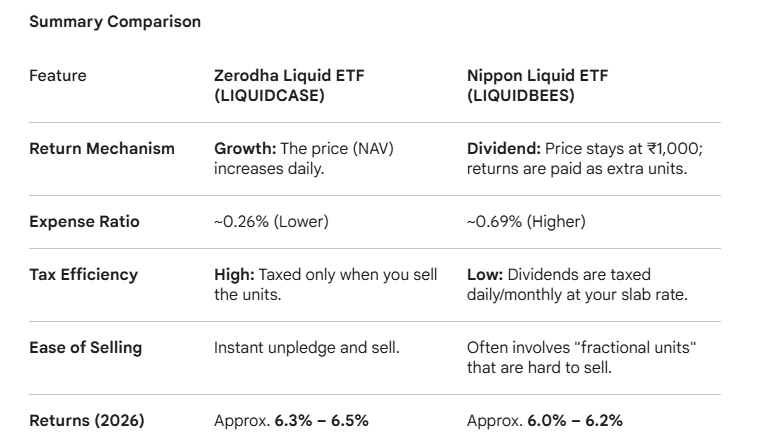Click the ~0.69% (Higher) expense value
The height and width of the screenshot is (447, 758).
point(526,221)
